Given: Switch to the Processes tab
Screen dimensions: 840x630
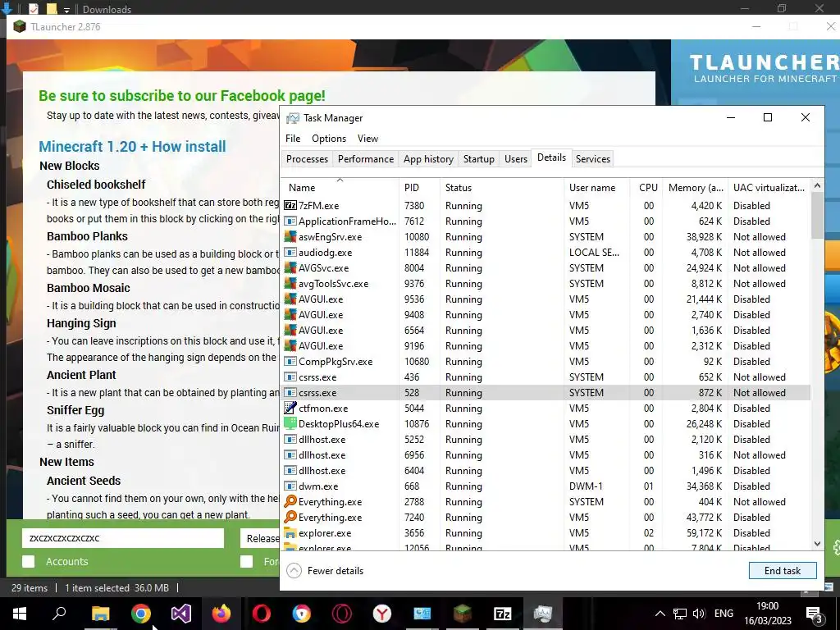Looking at the screenshot, I should pyautogui.click(x=307, y=159).
